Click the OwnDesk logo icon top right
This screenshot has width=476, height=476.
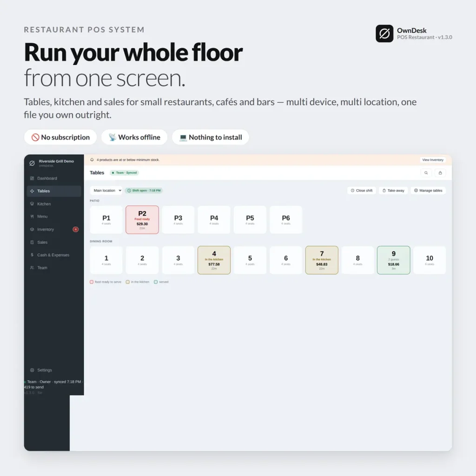[384, 33]
